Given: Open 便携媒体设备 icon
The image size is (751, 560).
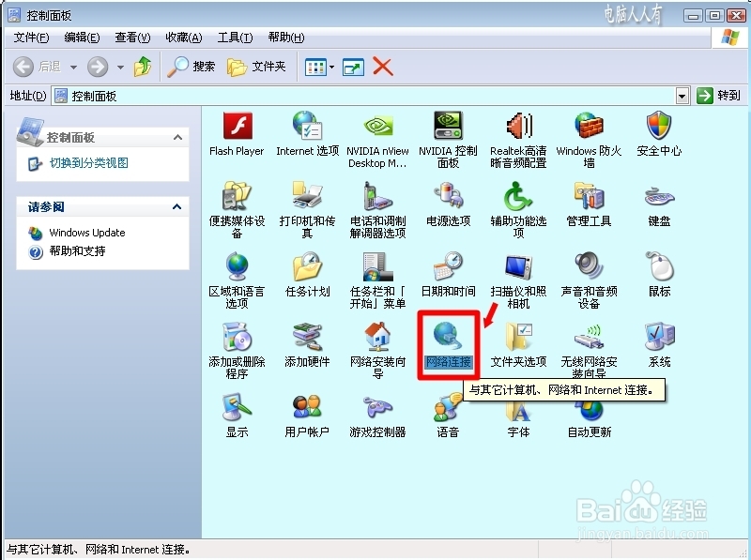Looking at the screenshot, I should click(238, 196).
